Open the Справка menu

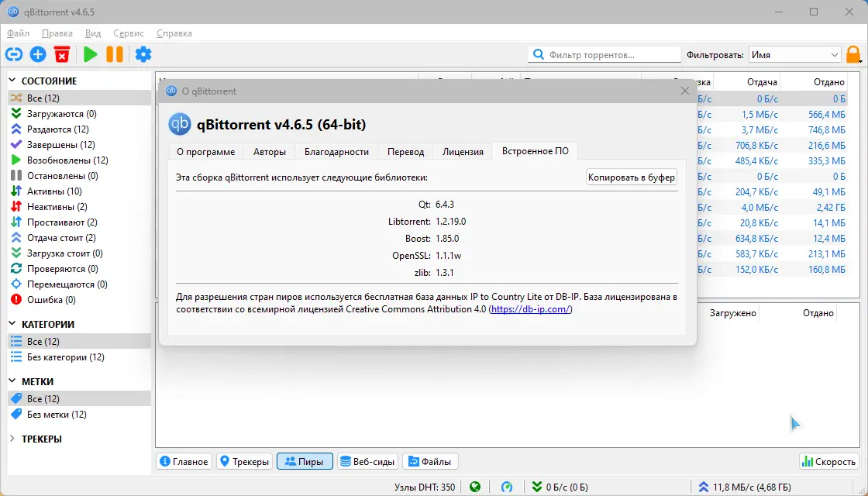pyautogui.click(x=174, y=33)
